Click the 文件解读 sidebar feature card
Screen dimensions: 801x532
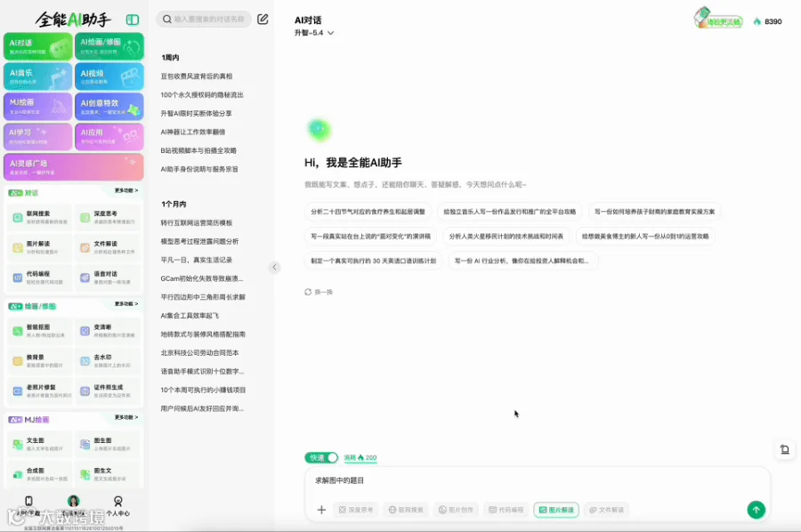pyautogui.click(x=108, y=247)
